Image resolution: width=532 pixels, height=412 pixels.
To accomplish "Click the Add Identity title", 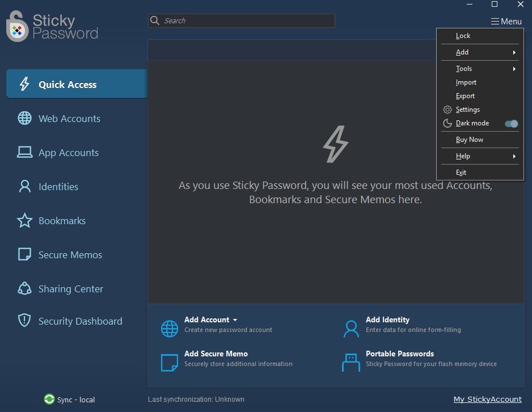I will pyautogui.click(x=387, y=319).
